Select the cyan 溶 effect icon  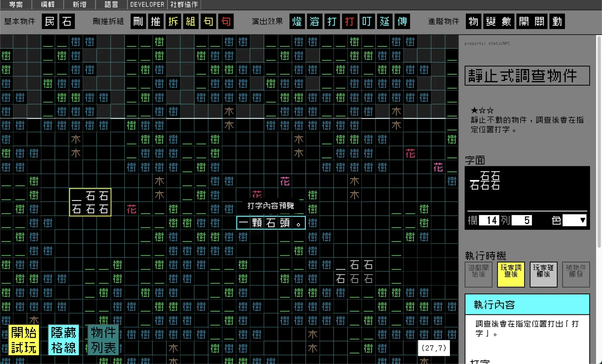(x=314, y=22)
